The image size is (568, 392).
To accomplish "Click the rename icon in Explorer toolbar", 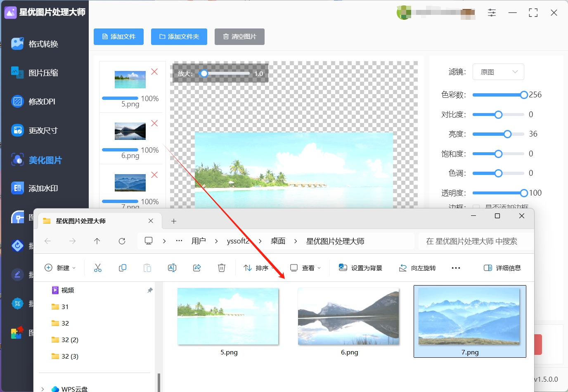I will [x=172, y=267].
